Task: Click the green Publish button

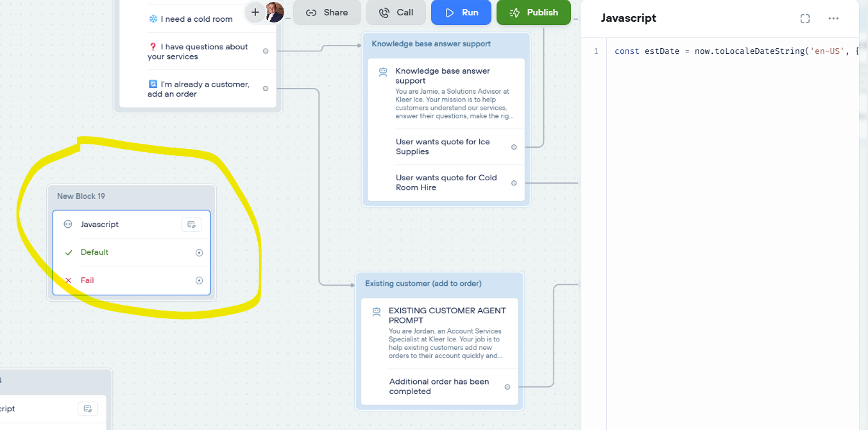Action: point(533,12)
